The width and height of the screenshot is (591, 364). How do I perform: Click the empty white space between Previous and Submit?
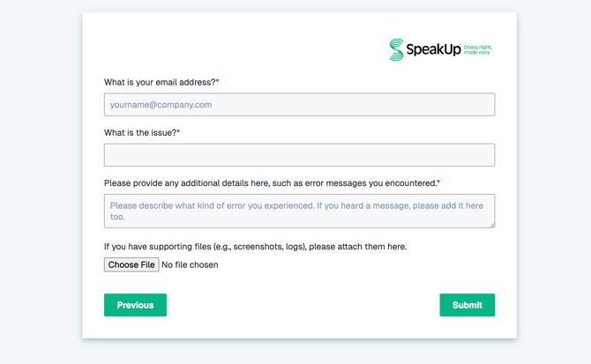(x=300, y=305)
